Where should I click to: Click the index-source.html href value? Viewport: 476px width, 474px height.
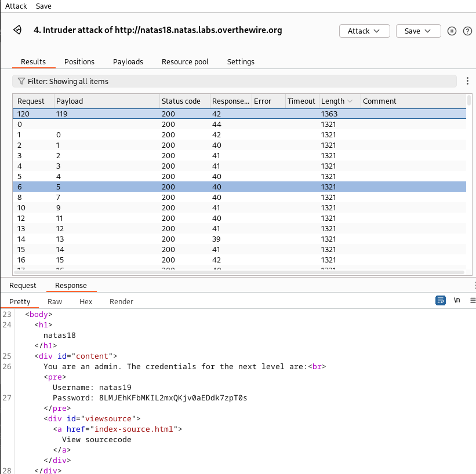click(x=133, y=429)
